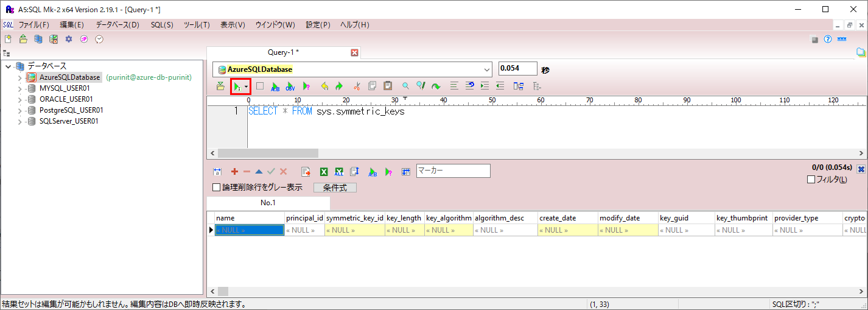Click the create_date column header

click(x=568, y=218)
